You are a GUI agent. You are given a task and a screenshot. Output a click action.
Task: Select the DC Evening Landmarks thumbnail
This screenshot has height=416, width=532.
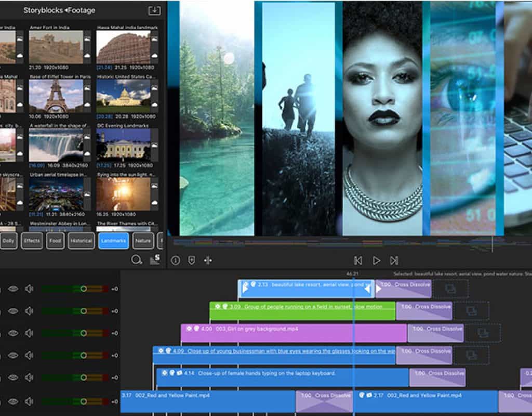124,145
